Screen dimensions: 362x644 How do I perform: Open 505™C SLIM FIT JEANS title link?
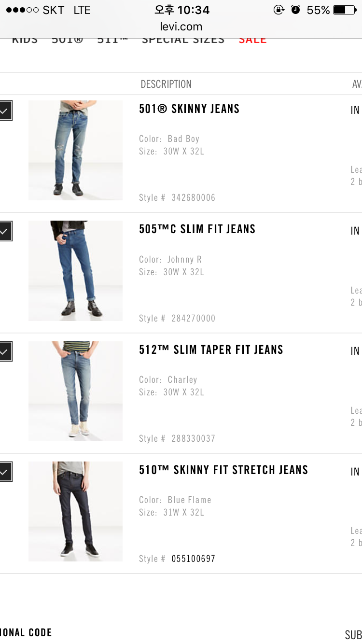tap(197, 229)
